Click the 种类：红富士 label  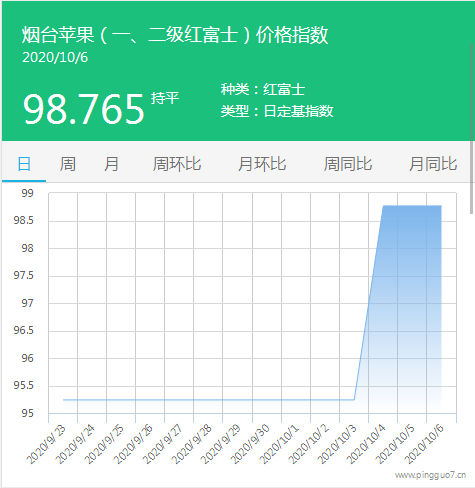(263, 89)
